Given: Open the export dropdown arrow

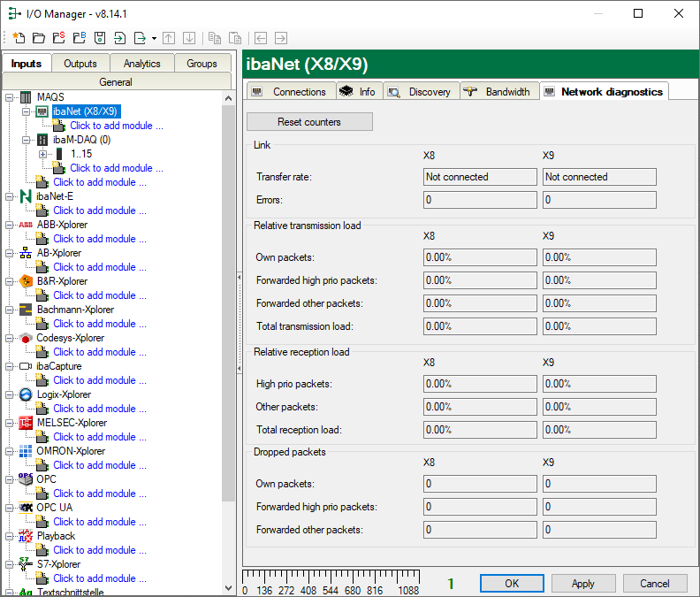Looking at the screenshot, I should tap(154, 38).
